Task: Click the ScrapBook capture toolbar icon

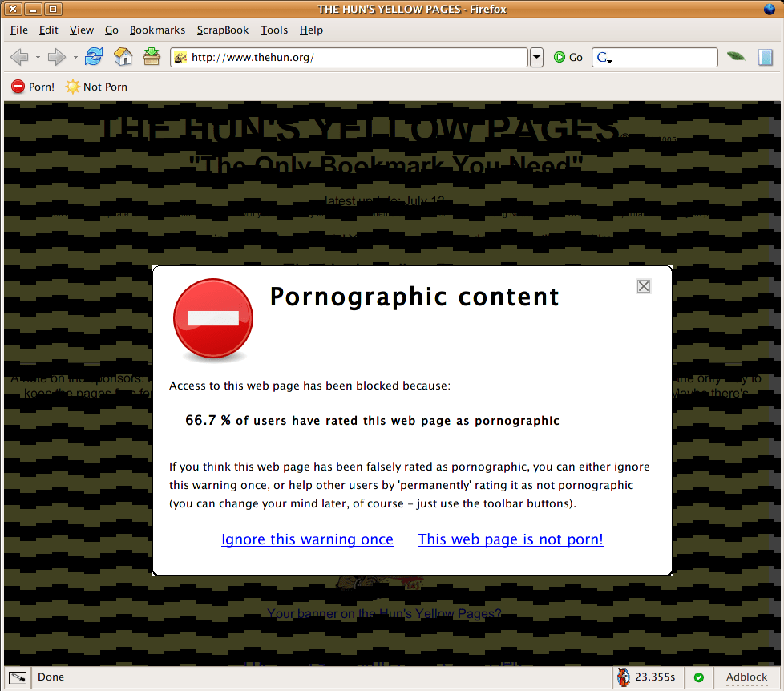Action: [151, 57]
